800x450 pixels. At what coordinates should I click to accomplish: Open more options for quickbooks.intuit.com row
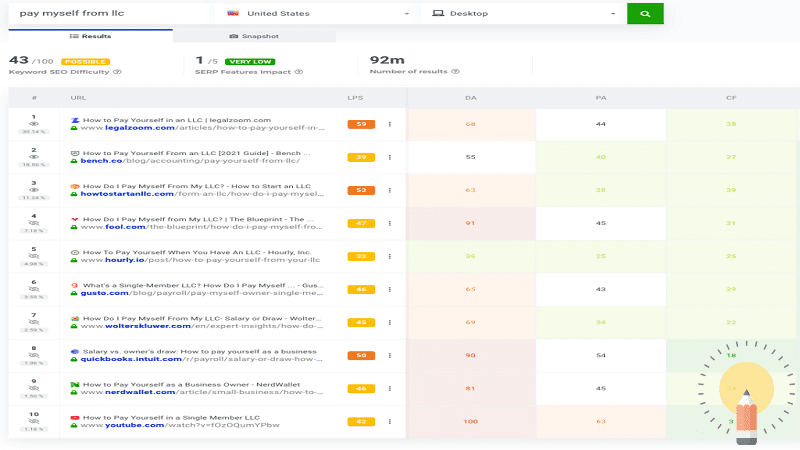(x=390, y=356)
